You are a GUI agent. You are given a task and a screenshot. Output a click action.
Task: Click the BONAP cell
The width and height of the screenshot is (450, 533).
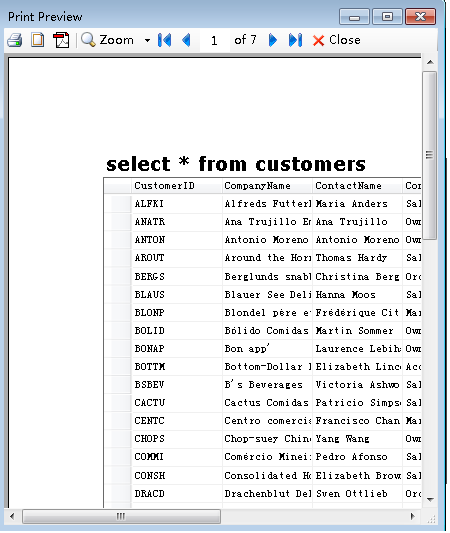pyautogui.click(x=177, y=349)
